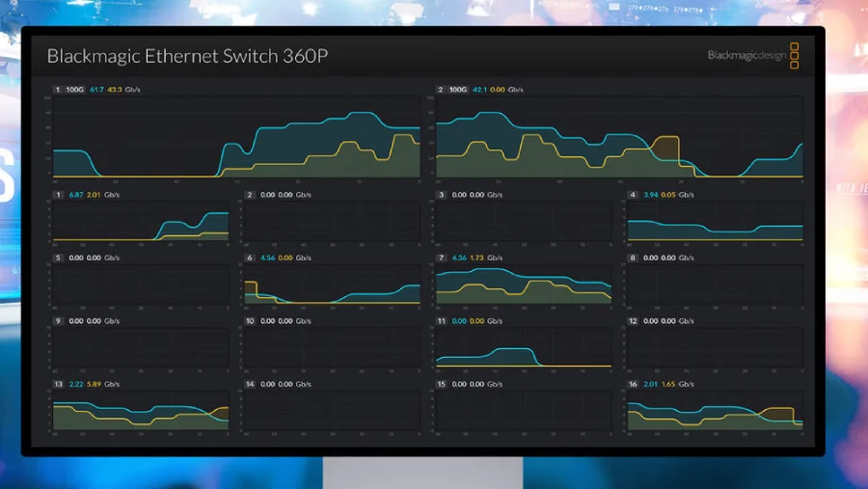
Task: Select port 16 number badge
Action: click(633, 384)
